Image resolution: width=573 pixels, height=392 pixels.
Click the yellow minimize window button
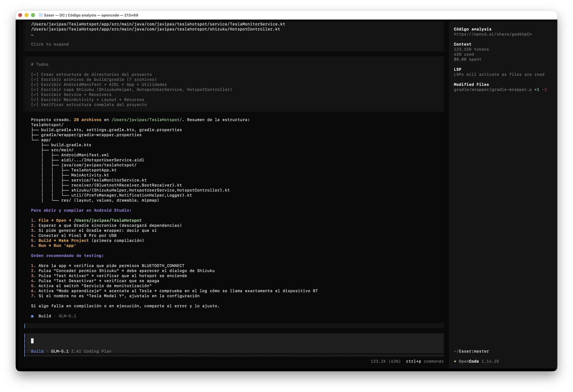click(27, 15)
